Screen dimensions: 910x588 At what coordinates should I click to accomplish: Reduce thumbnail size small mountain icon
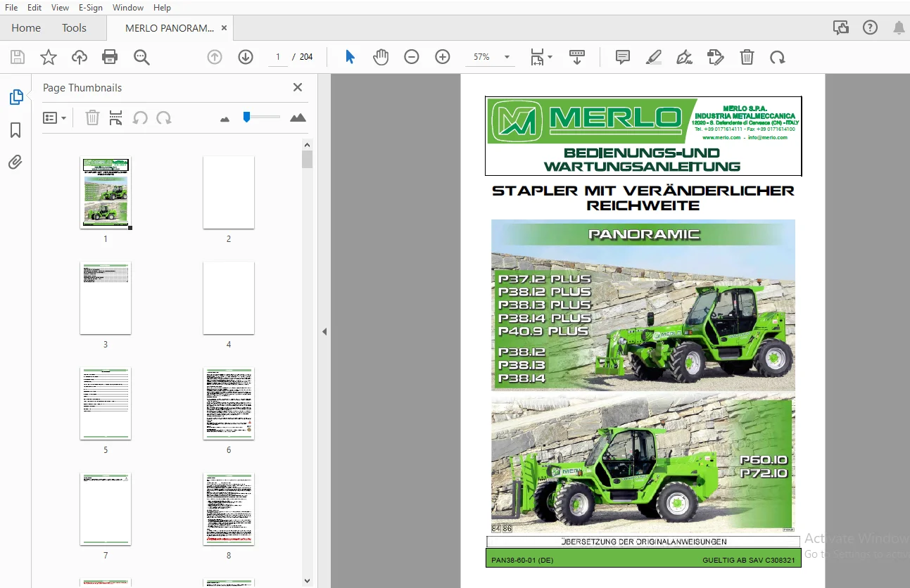(225, 120)
